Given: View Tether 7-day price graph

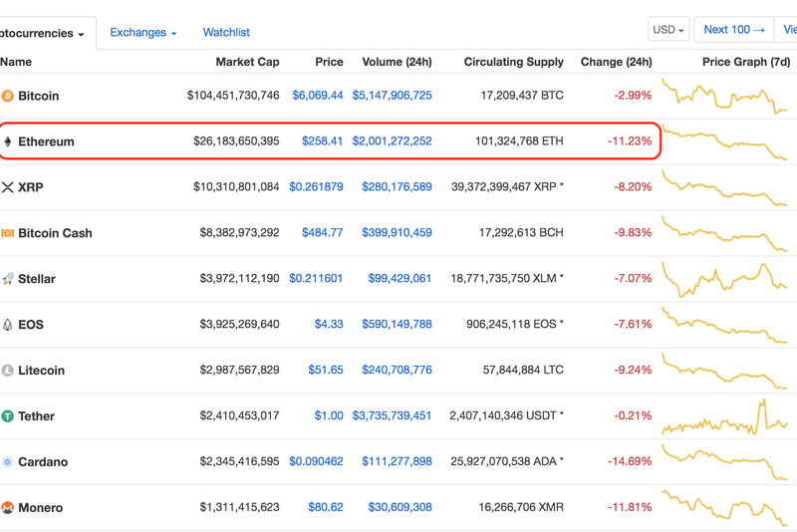Looking at the screenshot, I should pyautogui.click(x=725, y=416).
